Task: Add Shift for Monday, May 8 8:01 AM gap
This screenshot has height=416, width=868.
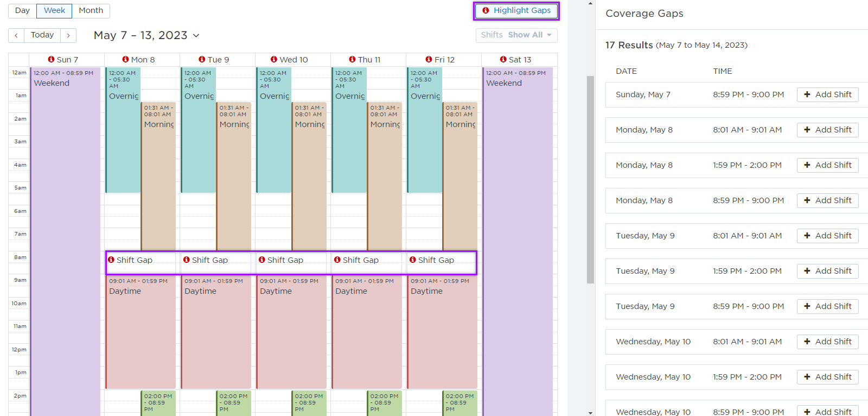Action: 827,130
